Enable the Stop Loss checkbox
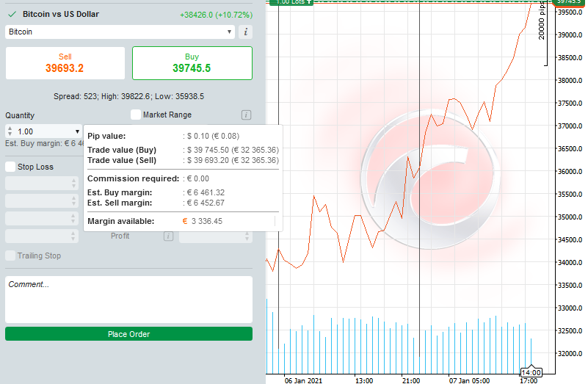Viewport: 588px width, 384px height. point(10,167)
